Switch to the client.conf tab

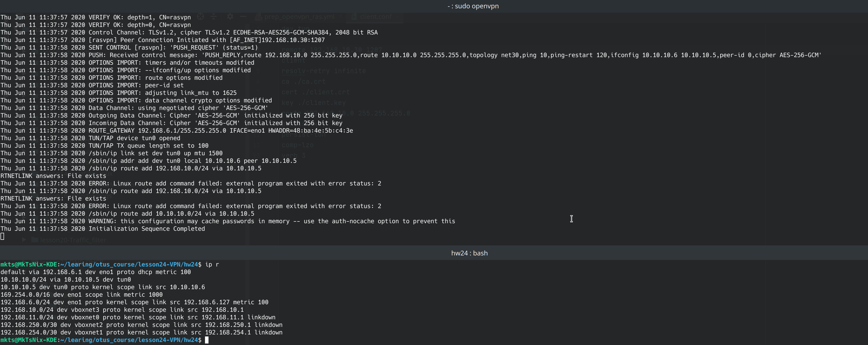[x=375, y=17]
